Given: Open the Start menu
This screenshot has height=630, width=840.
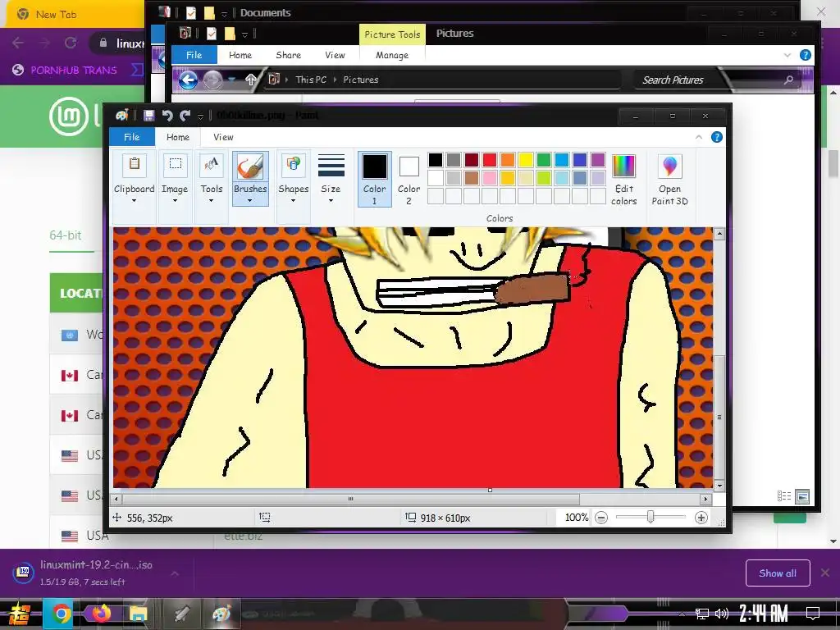Looking at the screenshot, I should click(x=20, y=613).
